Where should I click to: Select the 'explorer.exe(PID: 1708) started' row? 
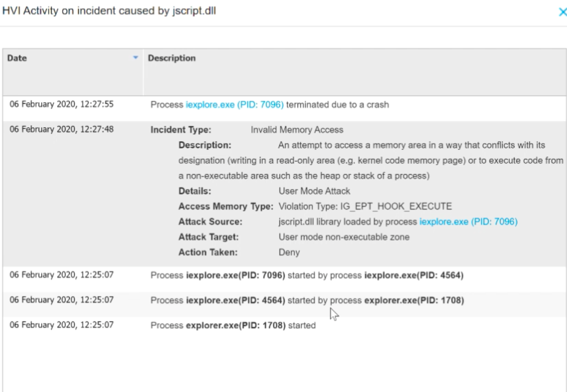(233, 325)
